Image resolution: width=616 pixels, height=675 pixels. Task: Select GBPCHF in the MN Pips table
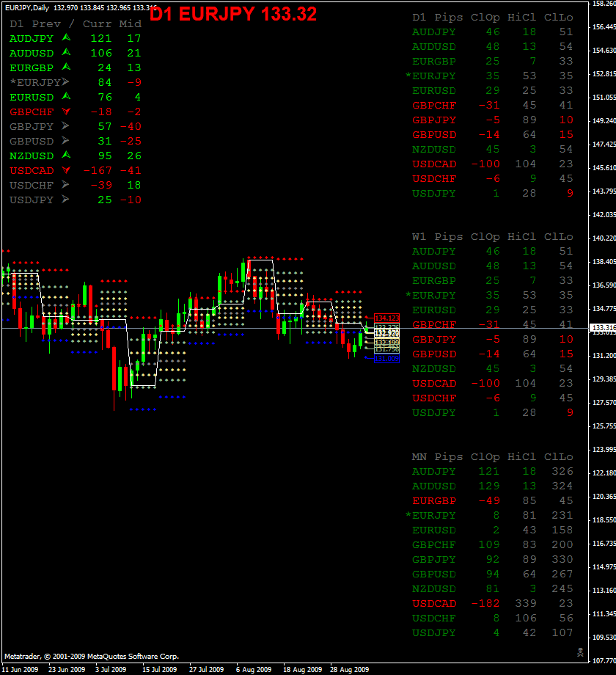(434, 545)
